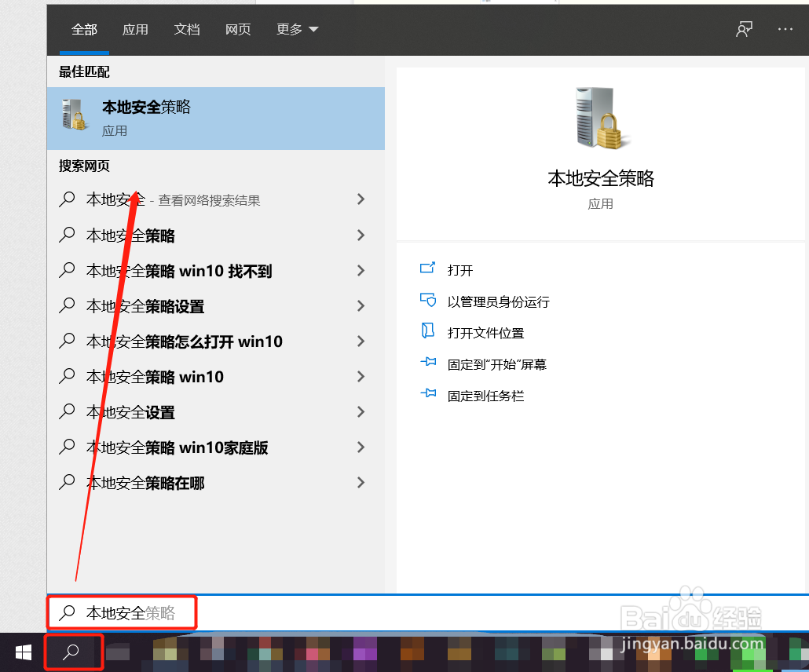Click the 打开 (Open) icon
The image size is (809, 672).
(428, 269)
